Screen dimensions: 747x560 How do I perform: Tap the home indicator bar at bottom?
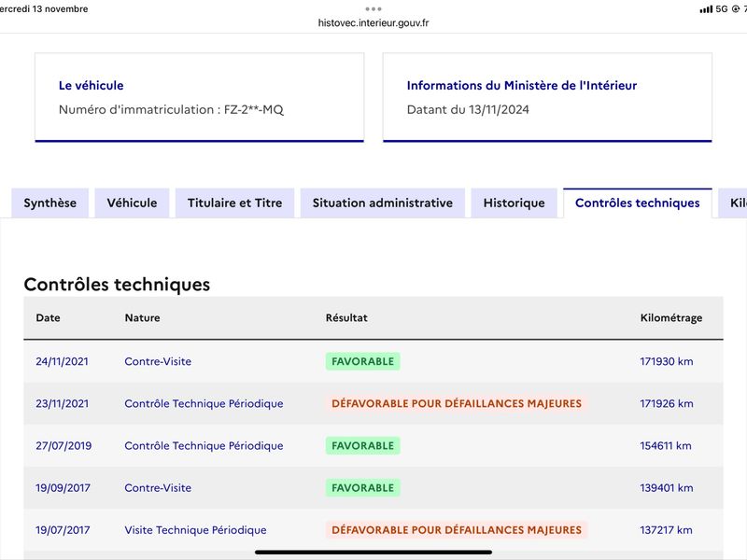click(373, 553)
